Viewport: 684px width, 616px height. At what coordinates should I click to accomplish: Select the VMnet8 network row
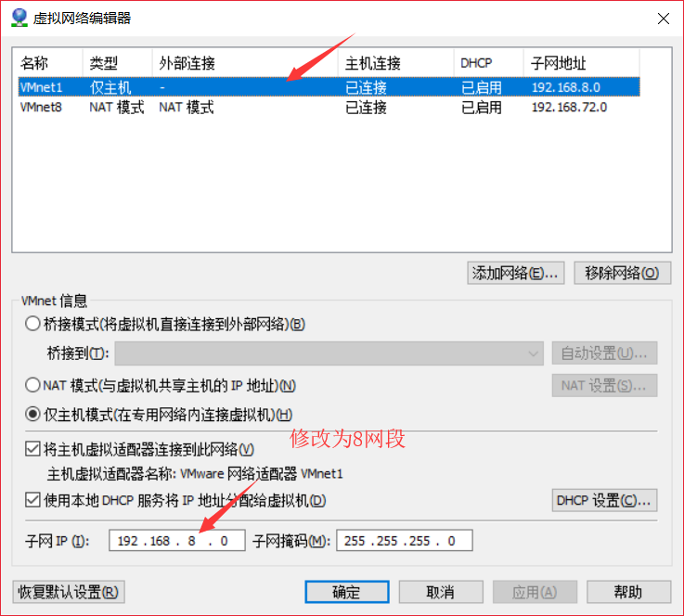(329, 108)
